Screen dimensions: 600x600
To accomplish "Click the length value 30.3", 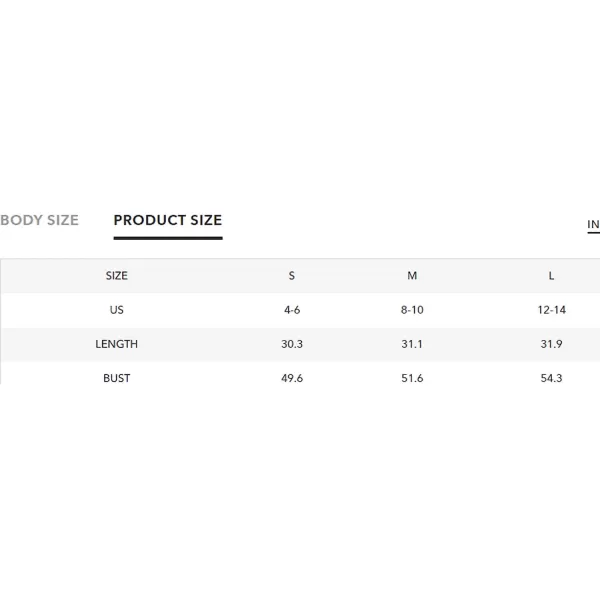I will (x=292, y=344).
